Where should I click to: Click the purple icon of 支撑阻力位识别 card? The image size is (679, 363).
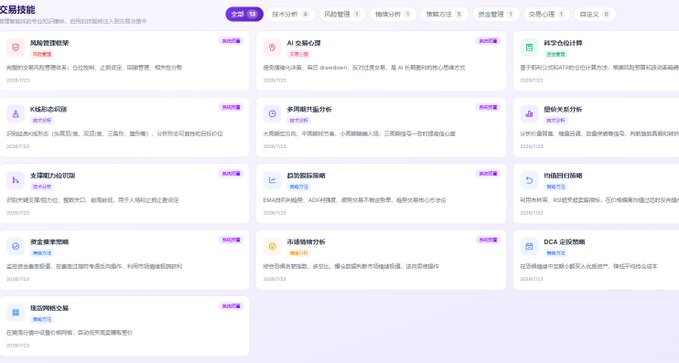[x=16, y=180]
